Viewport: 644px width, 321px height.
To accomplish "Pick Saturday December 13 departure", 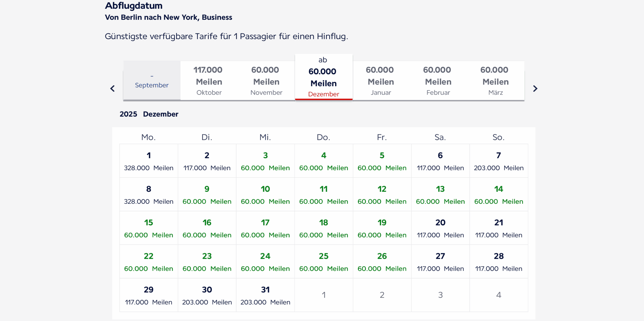I will pyautogui.click(x=440, y=194).
